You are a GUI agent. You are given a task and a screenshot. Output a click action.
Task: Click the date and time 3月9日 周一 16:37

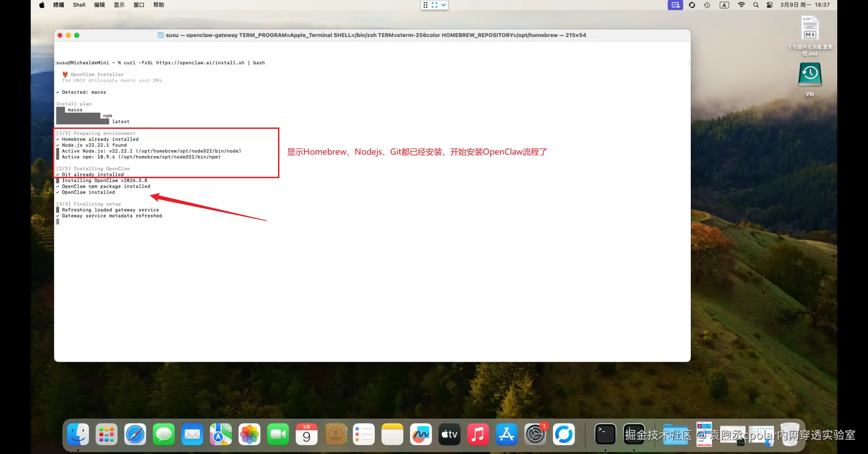[805, 5]
